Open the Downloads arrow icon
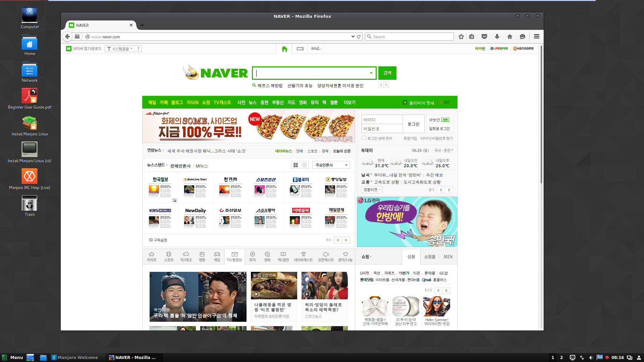644x362 pixels. coord(497,37)
